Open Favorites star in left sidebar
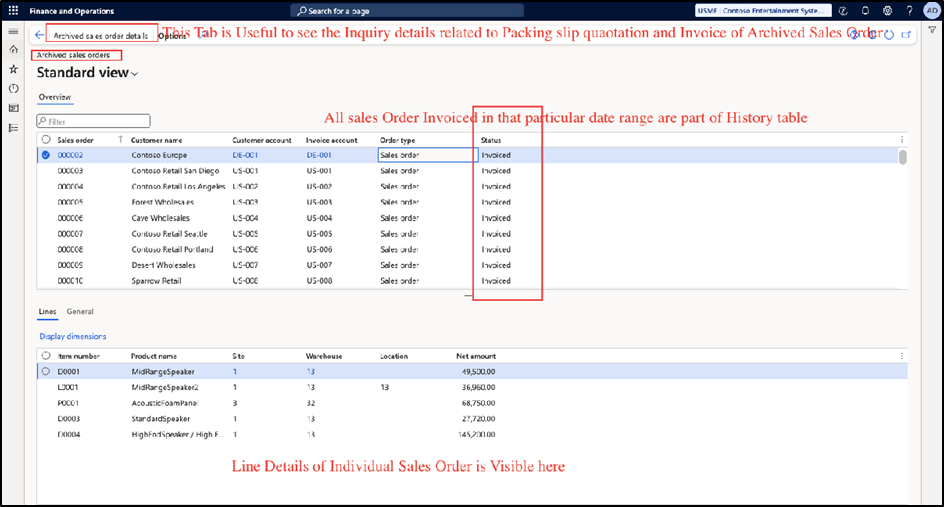This screenshot has height=507, width=944. click(13, 69)
